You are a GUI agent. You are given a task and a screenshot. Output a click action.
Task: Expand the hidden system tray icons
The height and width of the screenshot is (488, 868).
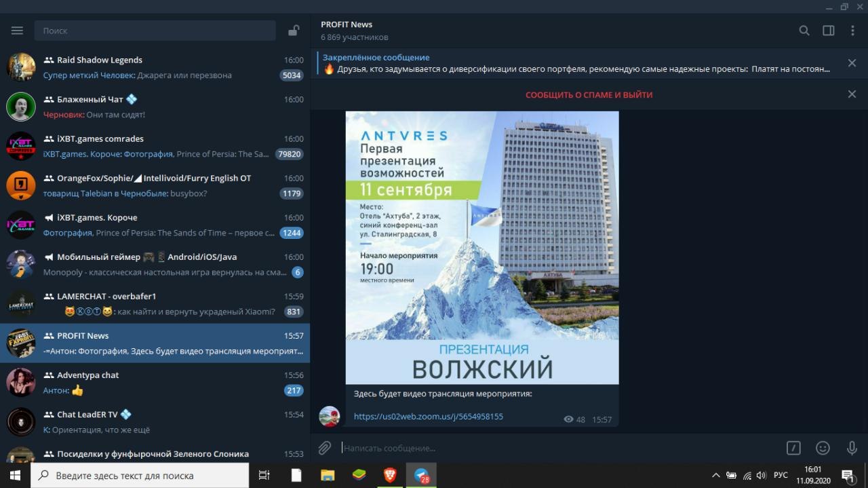(715, 475)
